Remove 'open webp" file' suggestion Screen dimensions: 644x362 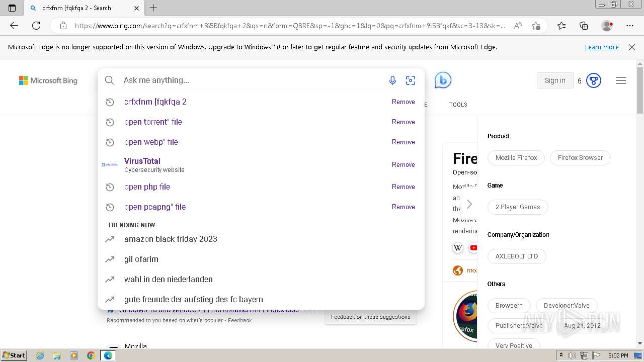(404, 142)
